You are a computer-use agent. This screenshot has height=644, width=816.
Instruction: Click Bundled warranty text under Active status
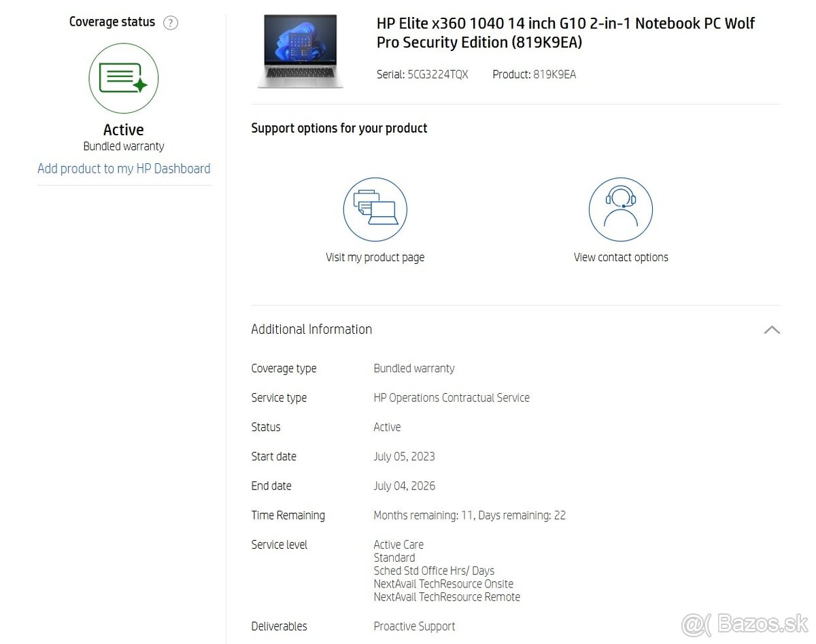point(124,146)
